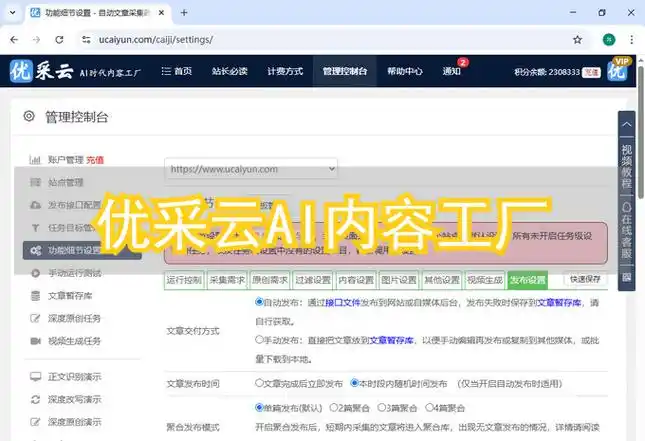Click the 账户管理 chart icon
This screenshot has width=645, height=441.
pyautogui.click(x=35, y=160)
